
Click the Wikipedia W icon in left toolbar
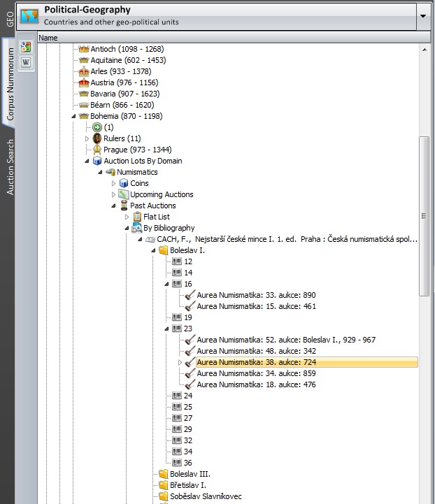(x=26, y=62)
